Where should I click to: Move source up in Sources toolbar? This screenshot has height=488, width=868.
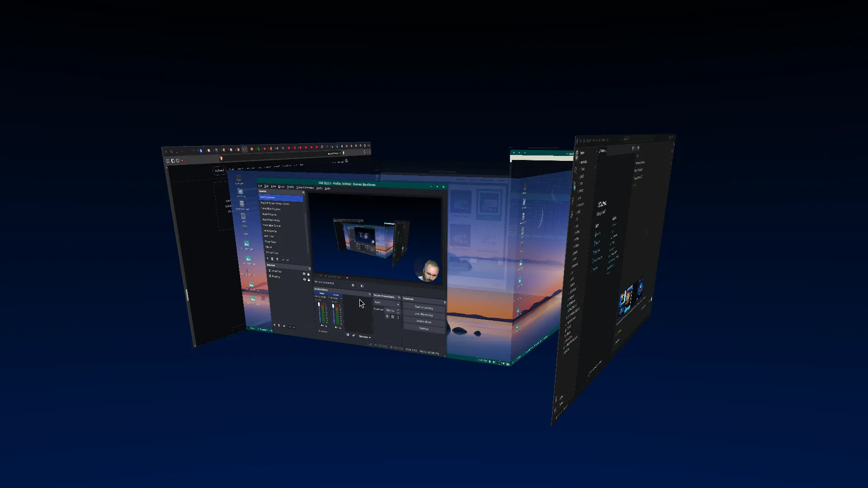tap(290, 327)
